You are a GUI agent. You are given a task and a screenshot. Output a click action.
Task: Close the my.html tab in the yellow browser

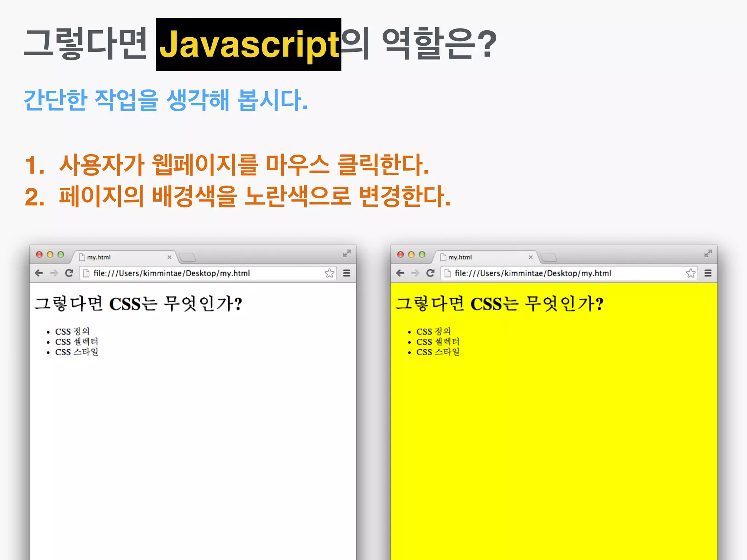[530, 257]
